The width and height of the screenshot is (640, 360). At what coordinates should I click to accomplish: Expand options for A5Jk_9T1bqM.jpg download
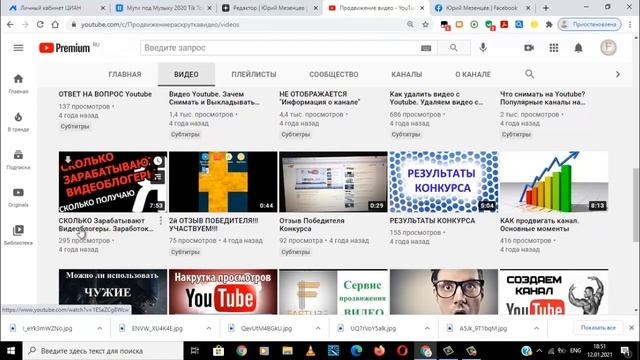(x=536, y=328)
